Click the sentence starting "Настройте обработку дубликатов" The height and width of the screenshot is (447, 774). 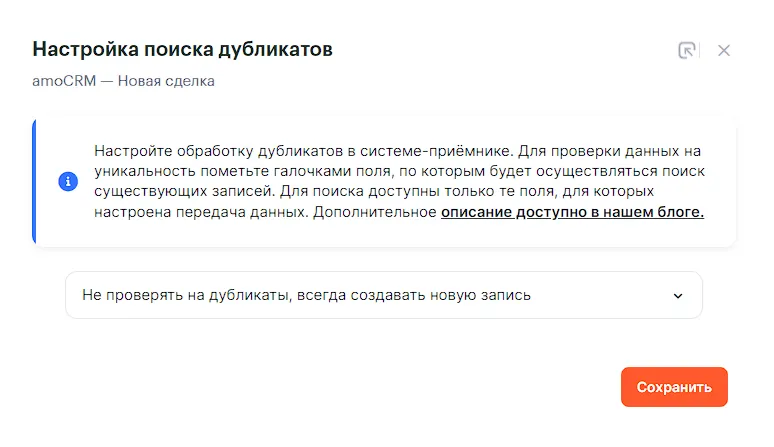tap(300, 150)
